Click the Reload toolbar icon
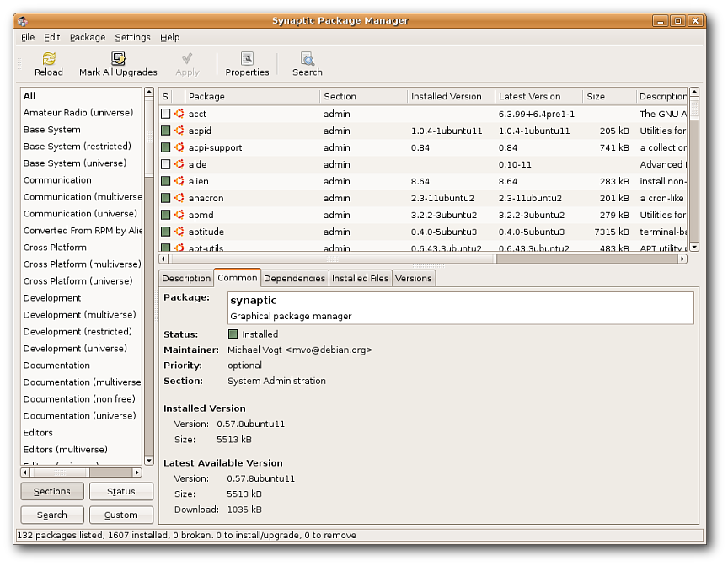This screenshot has width=728, height=566. (49, 59)
